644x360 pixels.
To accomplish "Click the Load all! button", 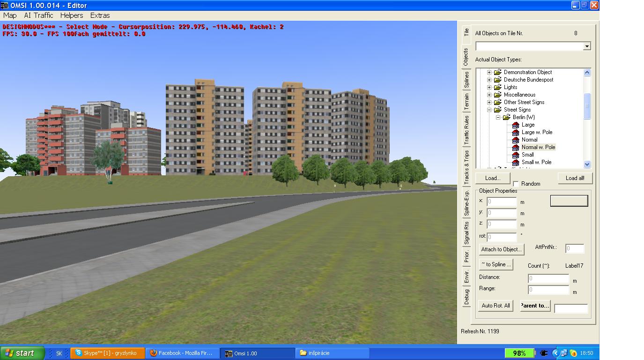I will 575,178.
